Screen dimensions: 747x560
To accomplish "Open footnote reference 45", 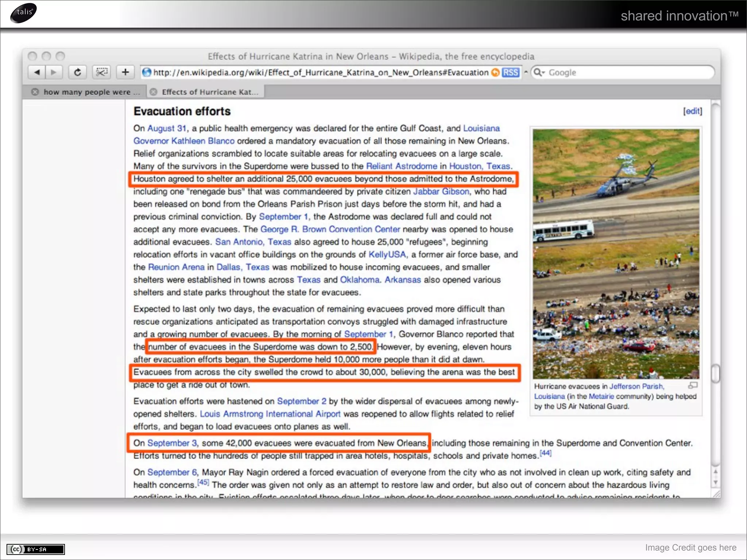I will 203,482.
